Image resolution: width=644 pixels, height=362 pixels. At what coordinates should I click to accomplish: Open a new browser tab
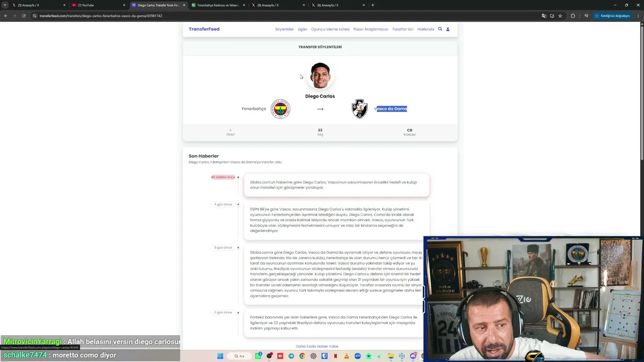pos(373,5)
